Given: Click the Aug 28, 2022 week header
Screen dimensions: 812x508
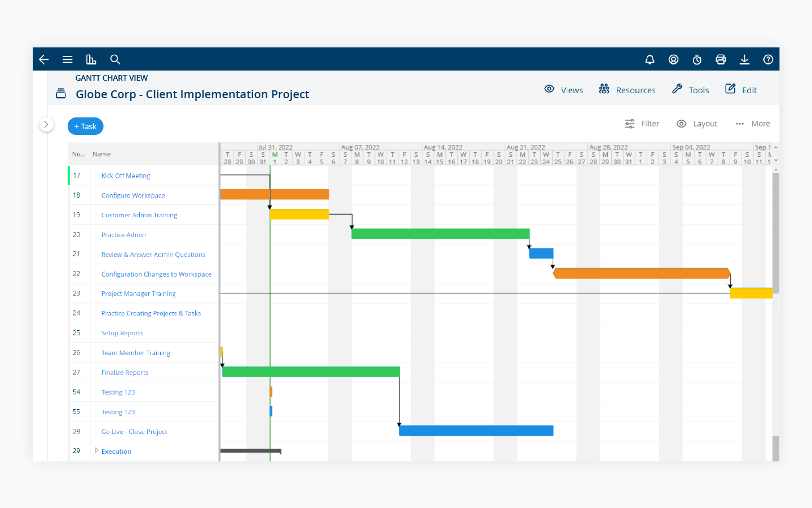Looking at the screenshot, I should click(608, 147).
